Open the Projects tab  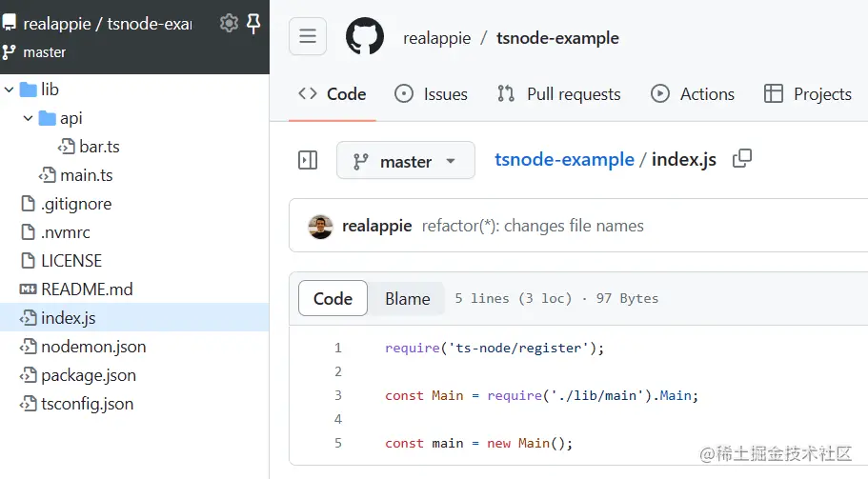(x=807, y=94)
